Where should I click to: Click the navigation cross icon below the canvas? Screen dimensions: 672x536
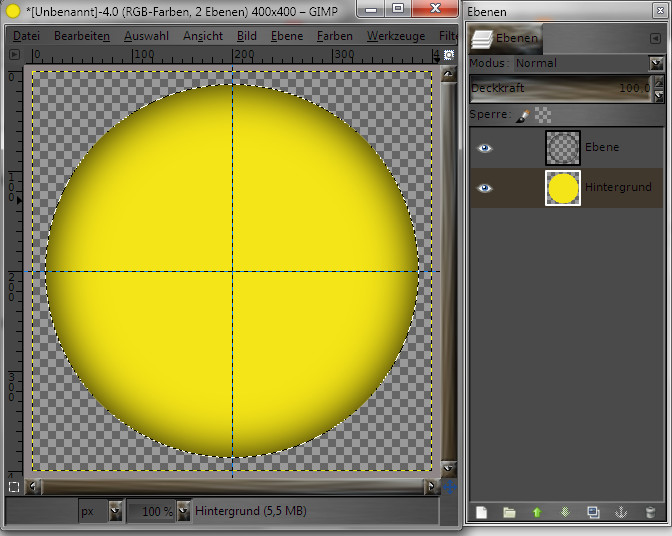pyautogui.click(x=448, y=487)
